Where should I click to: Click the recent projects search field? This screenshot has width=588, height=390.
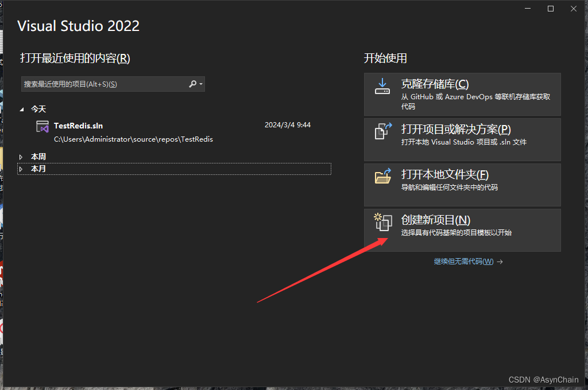click(113, 84)
